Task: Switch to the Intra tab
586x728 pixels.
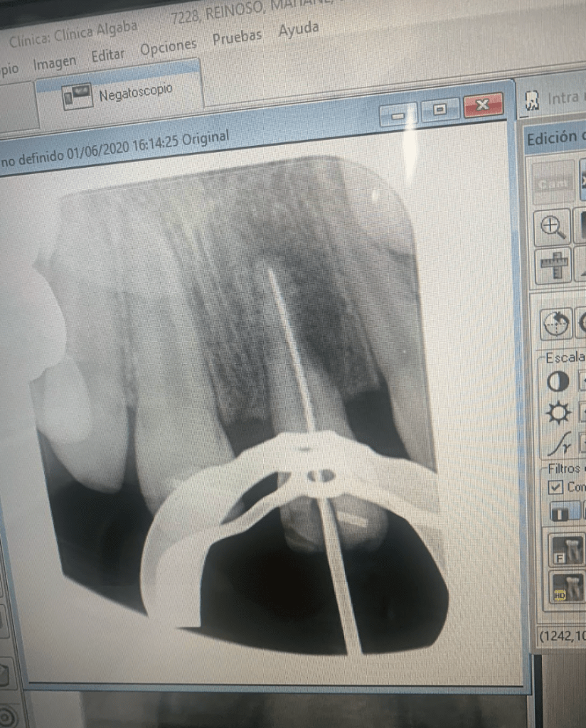Action: coord(553,100)
